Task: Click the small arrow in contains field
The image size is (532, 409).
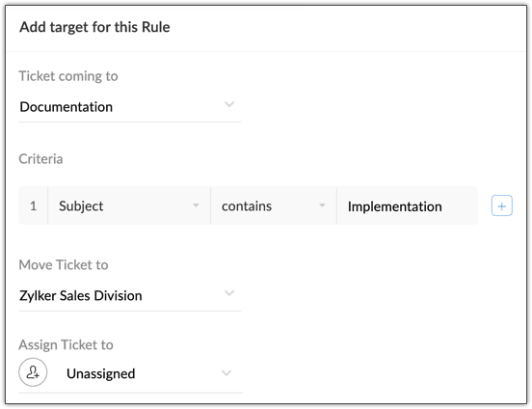Action: click(322, 205)
